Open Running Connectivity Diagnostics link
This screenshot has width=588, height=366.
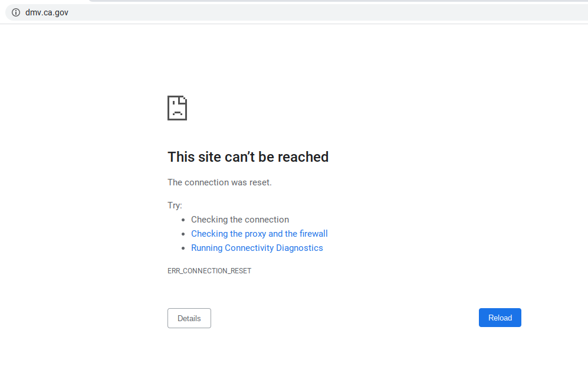[x=257, y=248]
